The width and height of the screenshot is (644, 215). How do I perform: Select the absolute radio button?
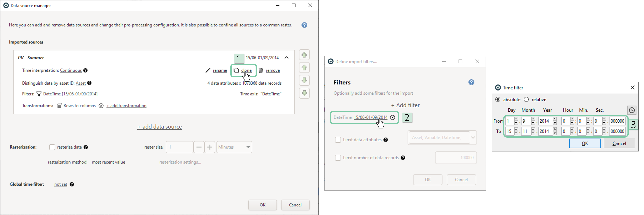(x=498, y=99)
